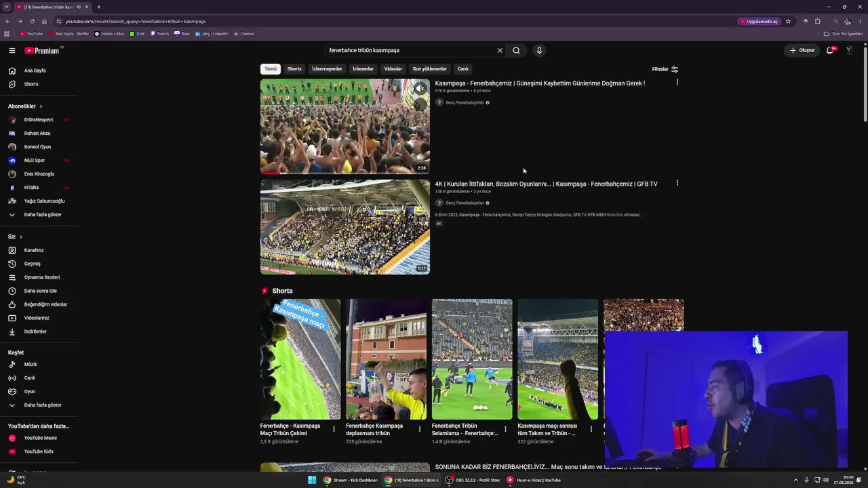The height and width of the screenshot is (488, 868).
Task: Click the YouTube Premium logo
Action: (x=43, y=50)
